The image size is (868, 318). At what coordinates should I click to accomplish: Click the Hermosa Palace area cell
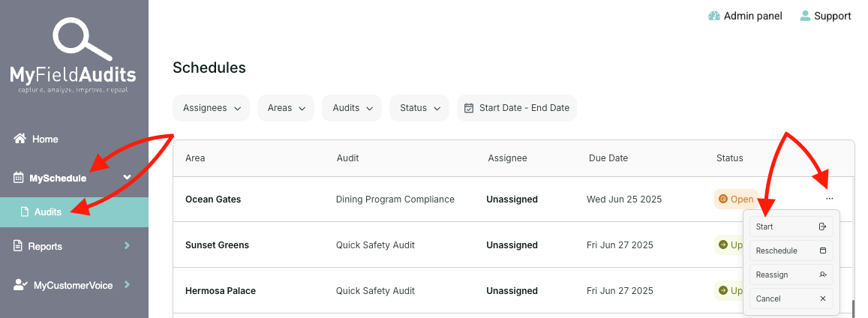click(221, 290)
